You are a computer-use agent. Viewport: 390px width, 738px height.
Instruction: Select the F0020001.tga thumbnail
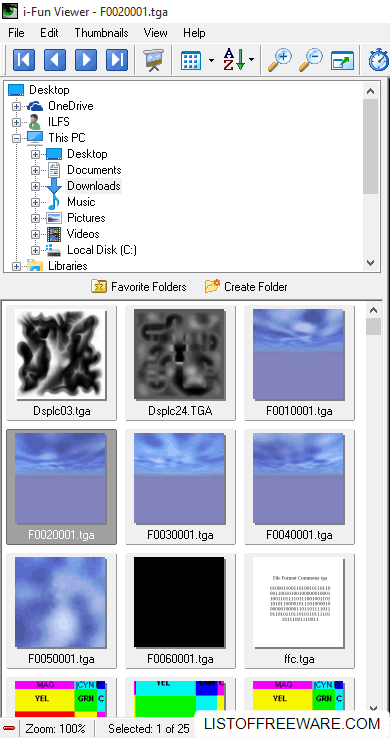click(61, 487)
